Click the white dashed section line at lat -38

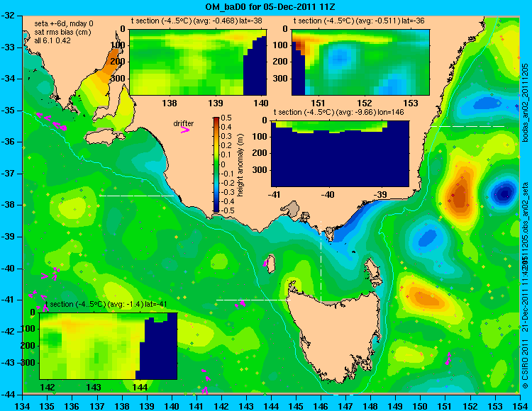136,196
